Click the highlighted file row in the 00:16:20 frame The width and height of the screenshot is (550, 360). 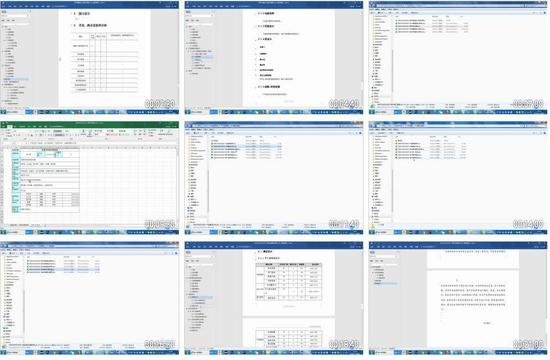[x=63, y=269]
